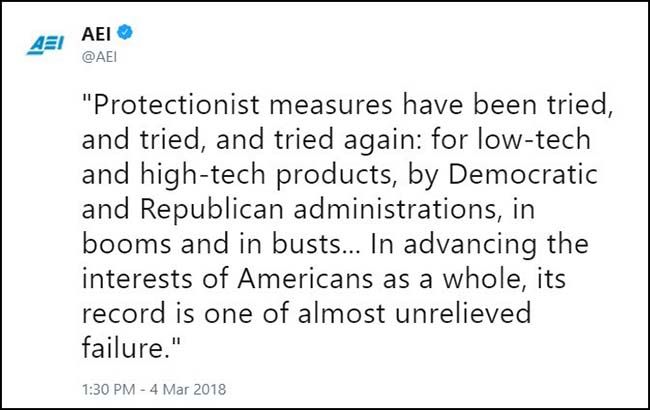Click the AEI logo avatar

(x=46, y=44)
